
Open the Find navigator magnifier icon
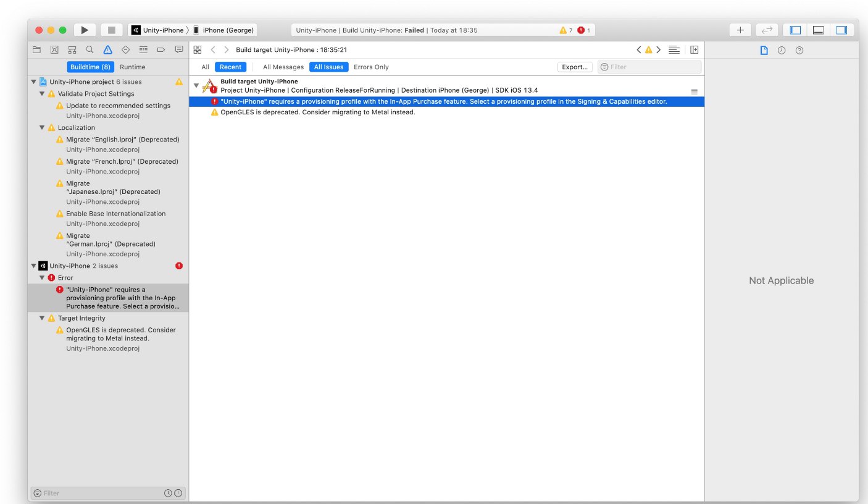coord(90,49)
